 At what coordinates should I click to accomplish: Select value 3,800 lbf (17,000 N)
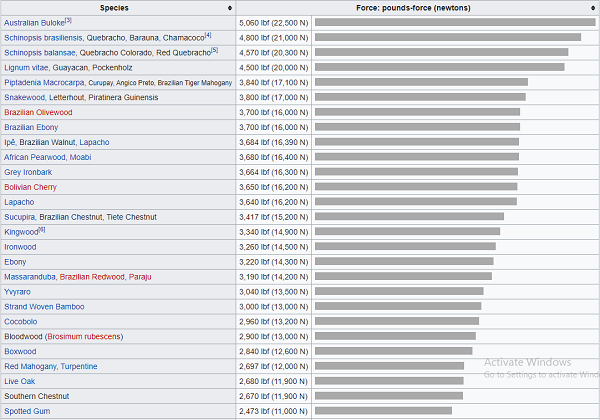point(274,98)
